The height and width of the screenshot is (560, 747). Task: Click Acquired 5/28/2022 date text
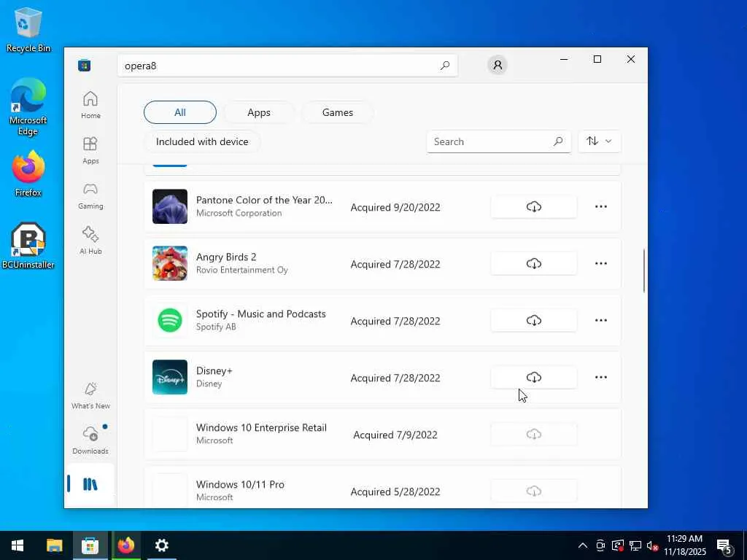pyautogui.click(x=395, y=491)
